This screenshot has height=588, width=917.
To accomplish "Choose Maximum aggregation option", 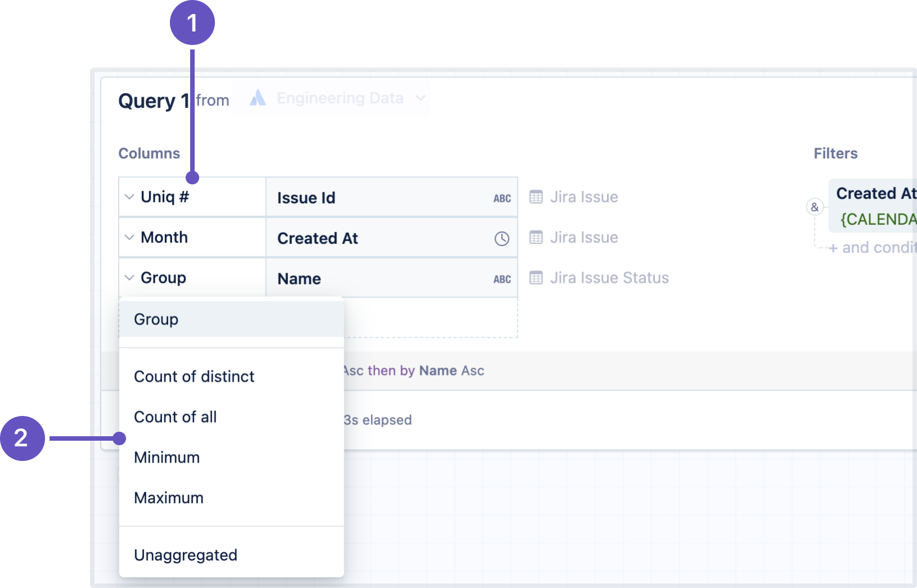I will tap(169, 497).
